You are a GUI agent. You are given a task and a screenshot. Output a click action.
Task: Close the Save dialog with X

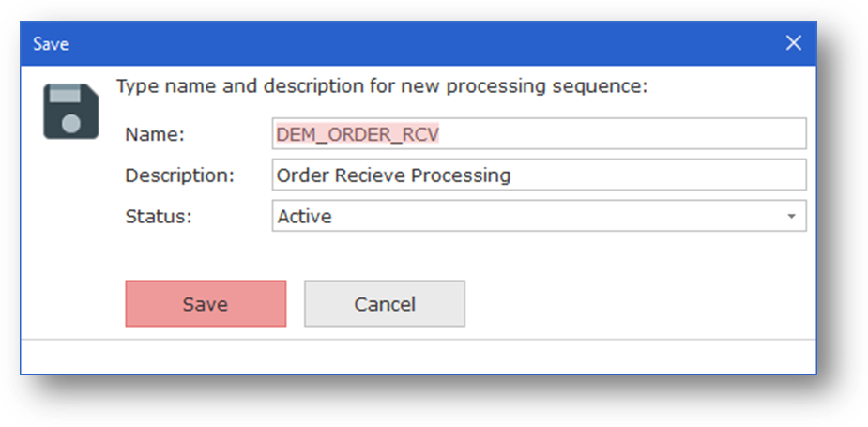[793, 43]
